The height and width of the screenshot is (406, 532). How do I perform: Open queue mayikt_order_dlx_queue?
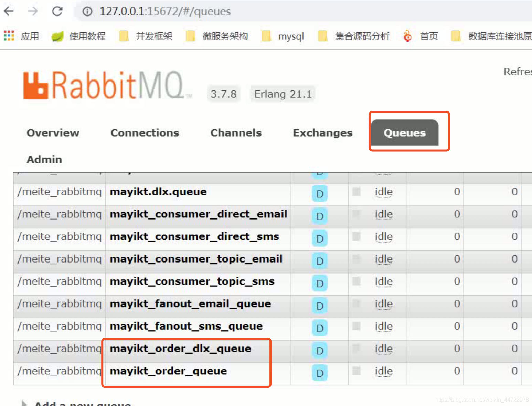[x=180, y=349]
